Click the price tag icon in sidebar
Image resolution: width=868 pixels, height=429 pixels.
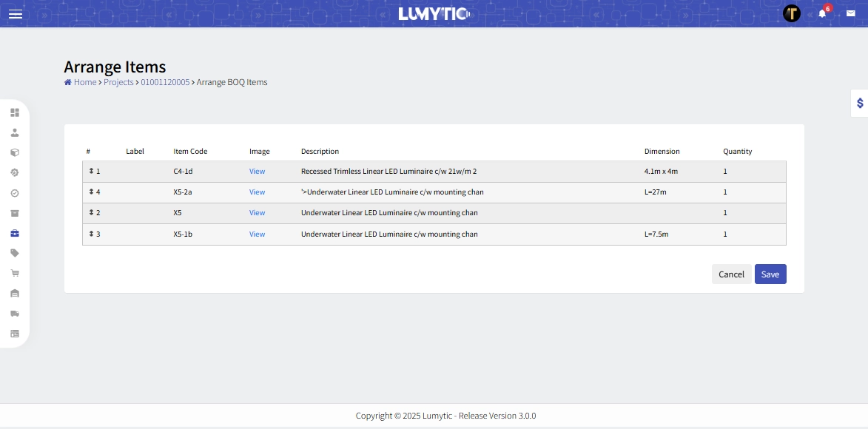[x=15, y=253]
